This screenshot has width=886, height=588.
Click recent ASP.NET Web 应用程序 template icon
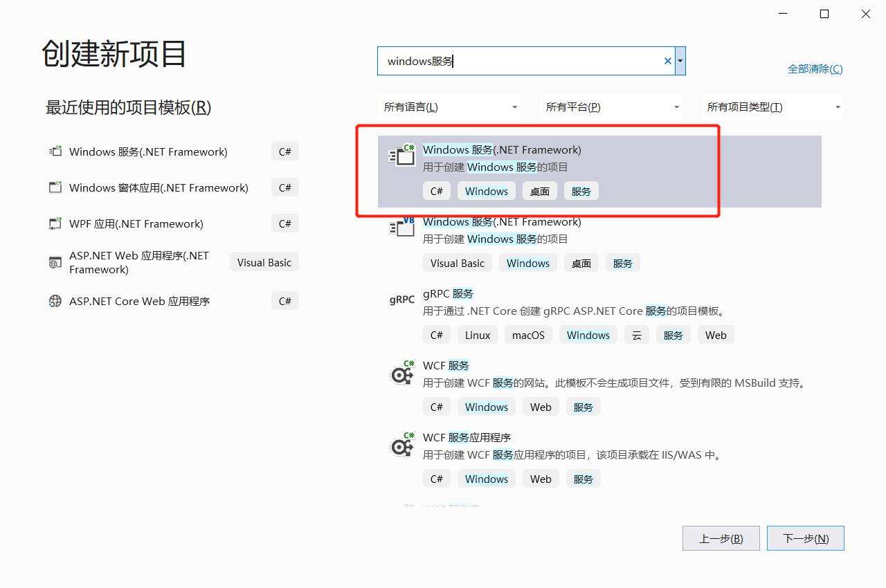(55, 262)
